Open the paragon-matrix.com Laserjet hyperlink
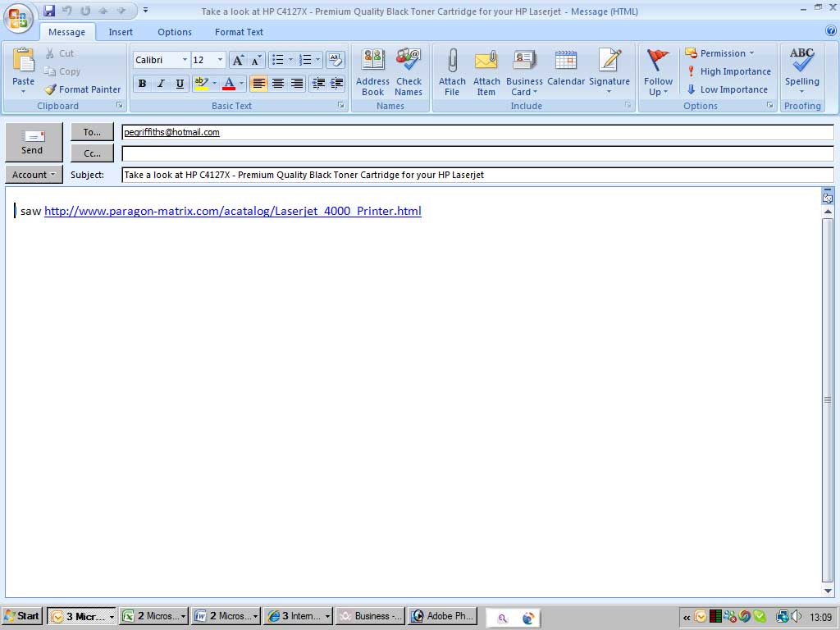This screenshot has height=630, width=840. (x=232, y=211)
